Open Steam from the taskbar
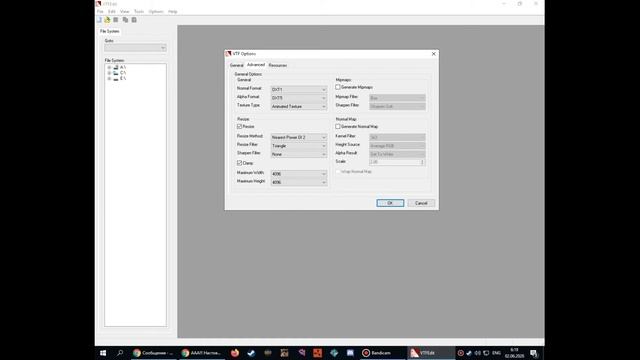 pyautogui.click(x=251, y=353)
